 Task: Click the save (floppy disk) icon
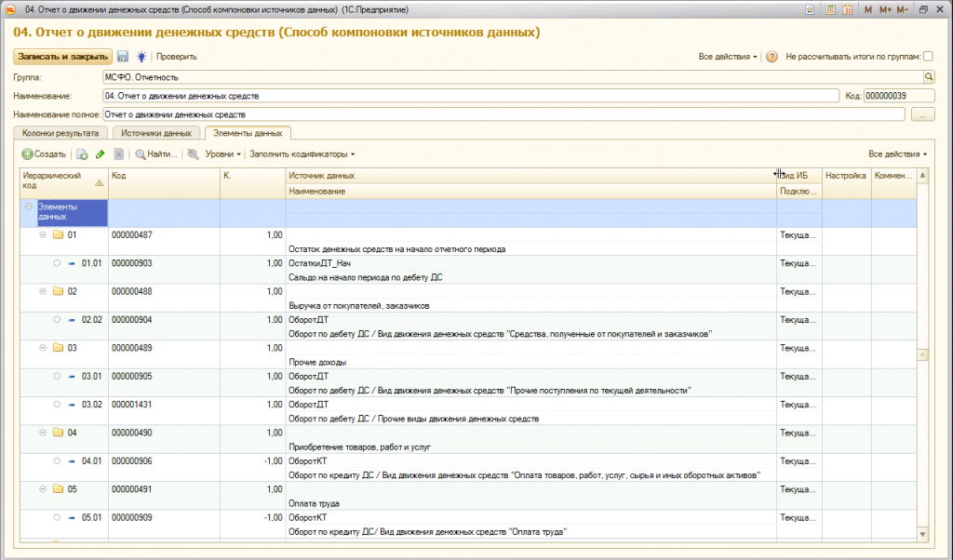123,57
